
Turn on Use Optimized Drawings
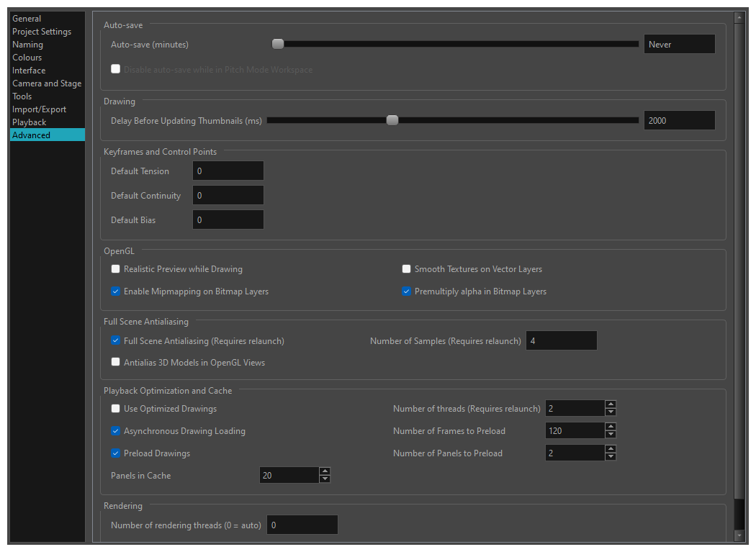pos(115,409)
